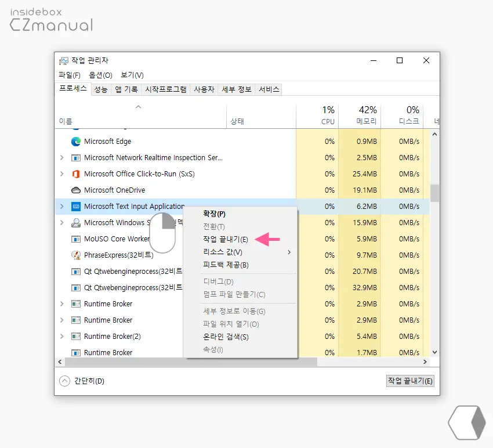Expand the Microsoft Edge process group

tap(61, 141)
